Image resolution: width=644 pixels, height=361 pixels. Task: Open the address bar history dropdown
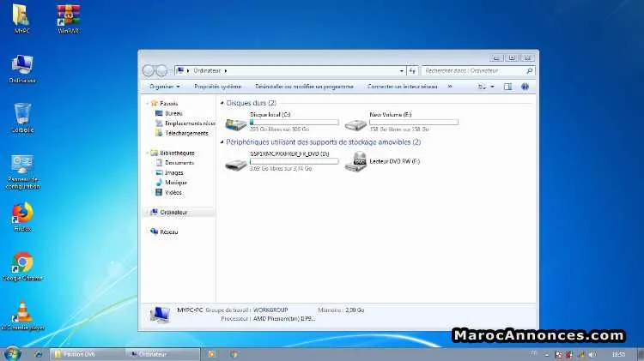point(401,71)
